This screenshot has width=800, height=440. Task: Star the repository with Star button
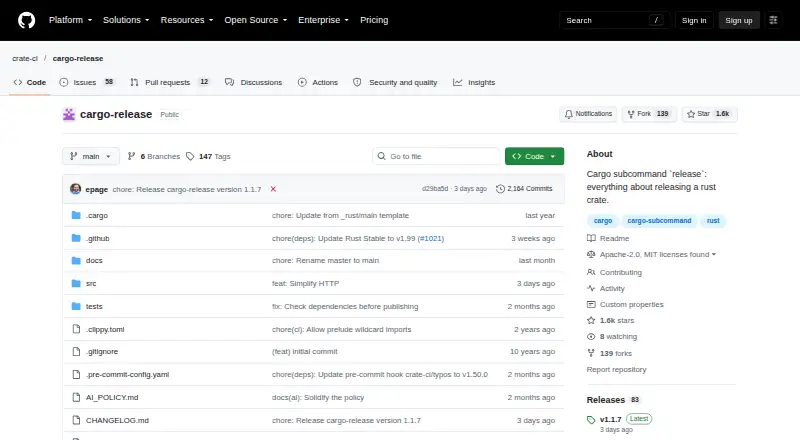point(709,114)
